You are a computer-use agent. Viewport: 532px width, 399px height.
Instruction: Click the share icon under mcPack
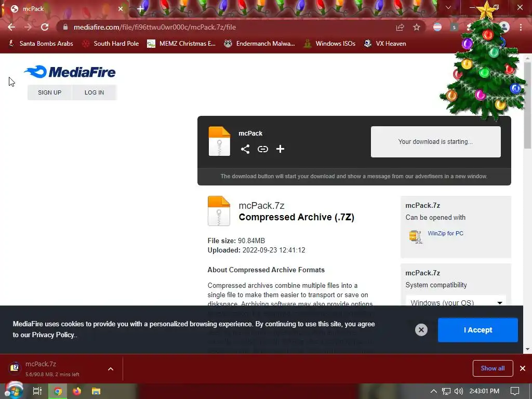(245, 149)
